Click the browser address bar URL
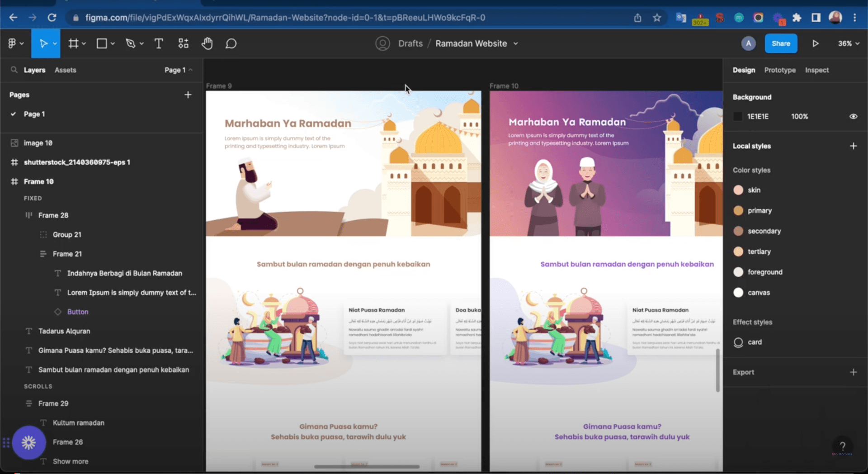 285,18
